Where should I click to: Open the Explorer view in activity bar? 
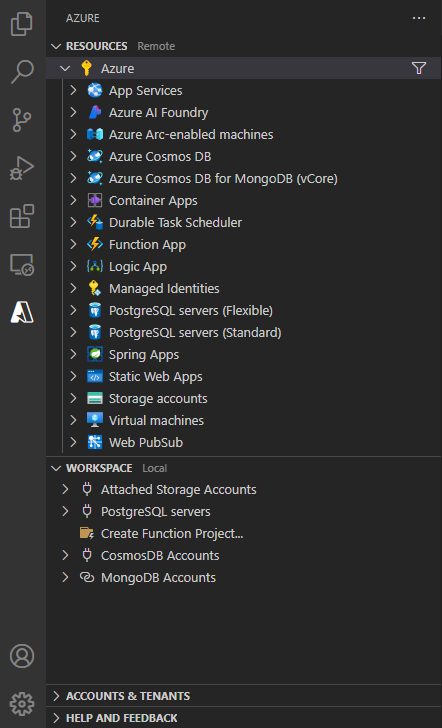pos(22,23)
